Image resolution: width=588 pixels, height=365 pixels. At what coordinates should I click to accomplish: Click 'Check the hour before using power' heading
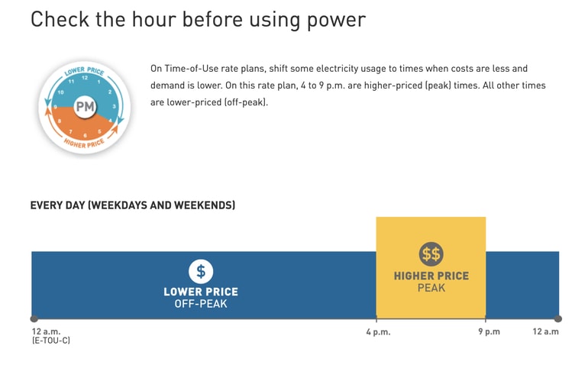[x=198, y=20]
